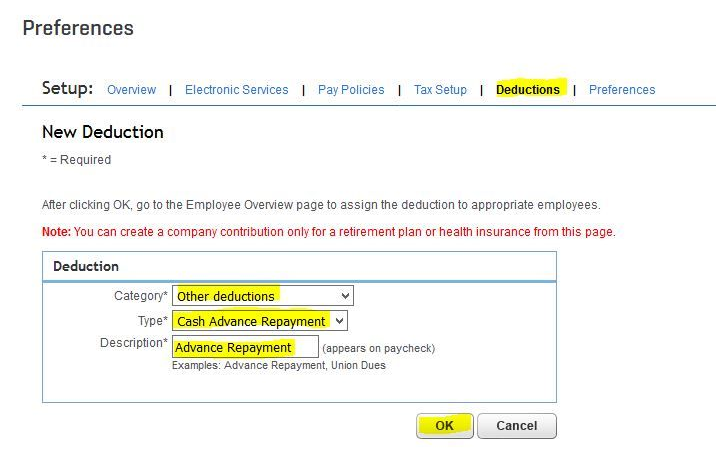Go to Electronic Services setup page

(x=237, y=90)
